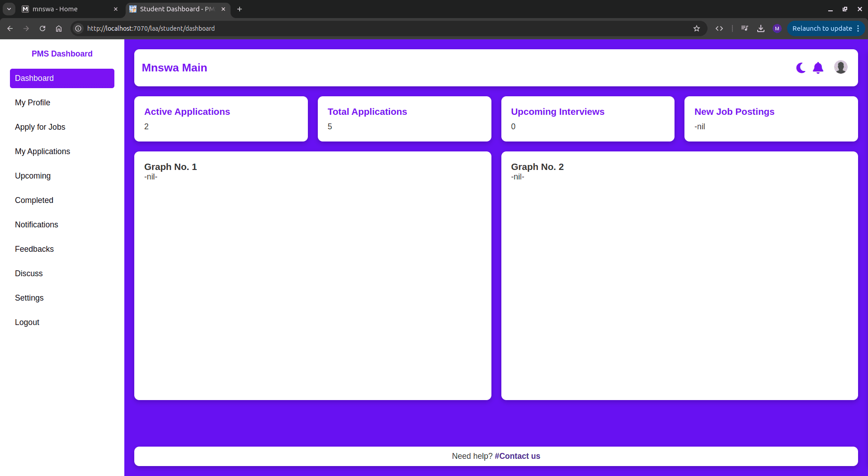868x476 pixels.
Task: Click the user avatar icon
Action: (x=840, y=67)
